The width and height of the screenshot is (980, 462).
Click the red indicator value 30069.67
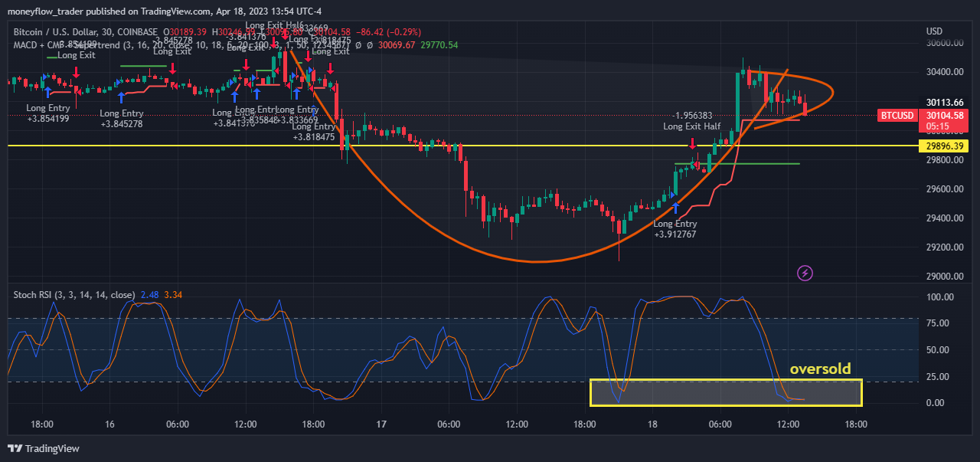click(397, 45)
